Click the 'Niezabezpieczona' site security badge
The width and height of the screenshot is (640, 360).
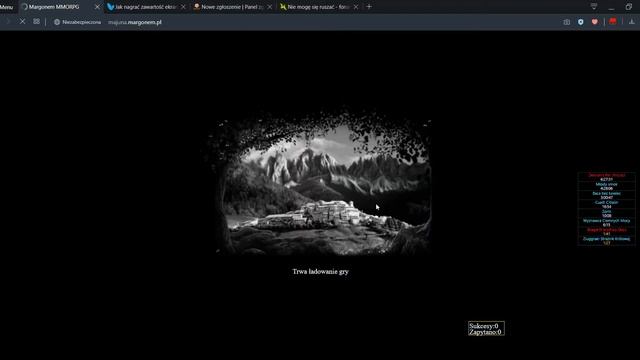pyautogui.click(x=78, y=22)
